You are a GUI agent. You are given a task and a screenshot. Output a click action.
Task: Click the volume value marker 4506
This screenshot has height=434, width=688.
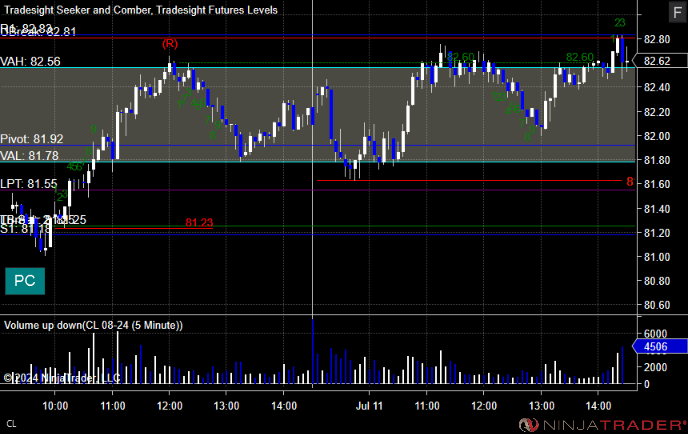coord(659,347)
